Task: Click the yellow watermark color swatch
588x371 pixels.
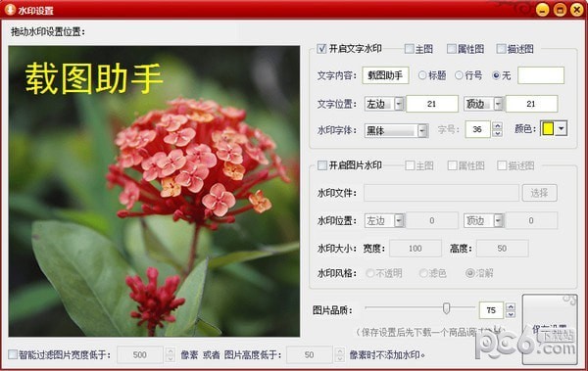Action: point(548,128)
